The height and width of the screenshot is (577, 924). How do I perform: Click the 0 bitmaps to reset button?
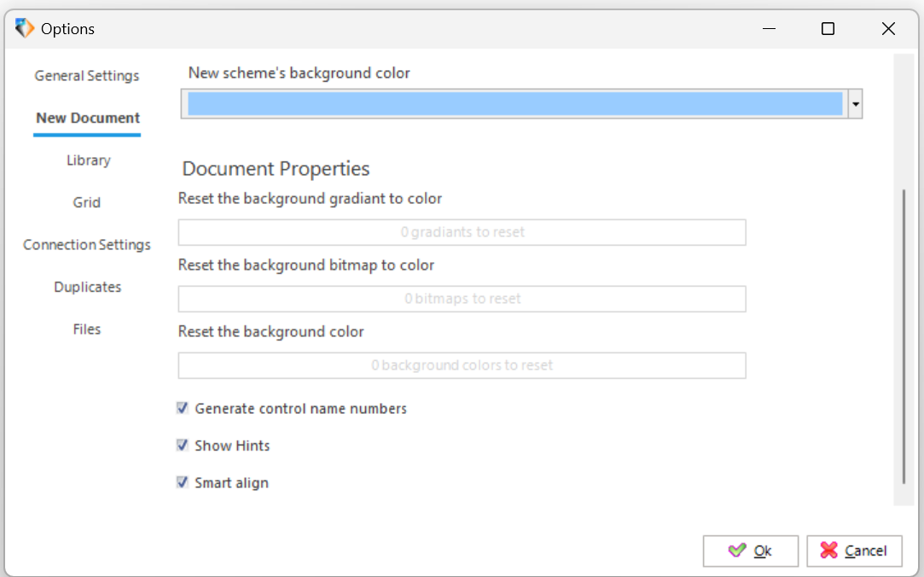(x=462, y=299)
